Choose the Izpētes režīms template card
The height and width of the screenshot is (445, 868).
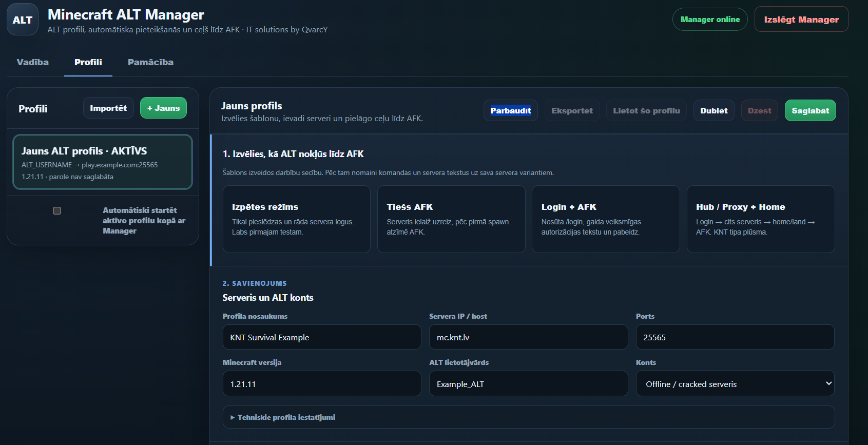pyautogui.click(x=297, y=219)
